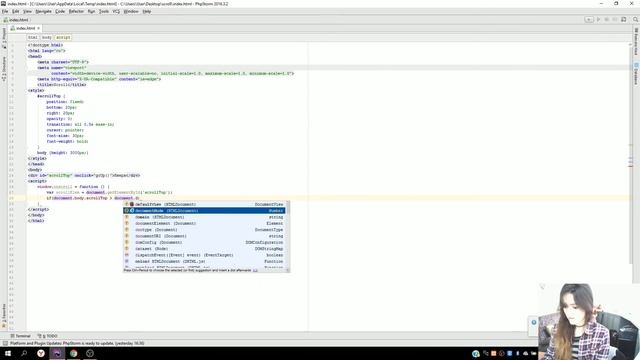Click the PhpStorm update notification text
The width and height of the screenshot is (640, 360).
pyautogui.click(x=77, y=344)
